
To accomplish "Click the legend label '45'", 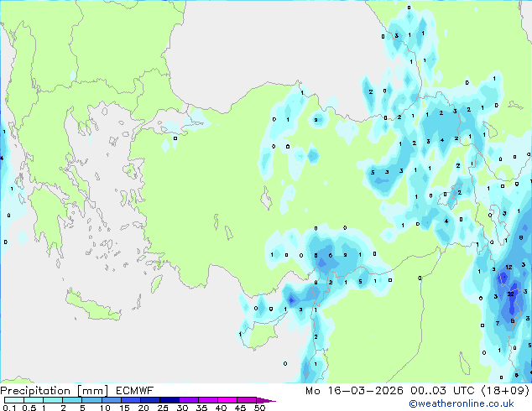I will pyautogui.click(x=240, y=408).
